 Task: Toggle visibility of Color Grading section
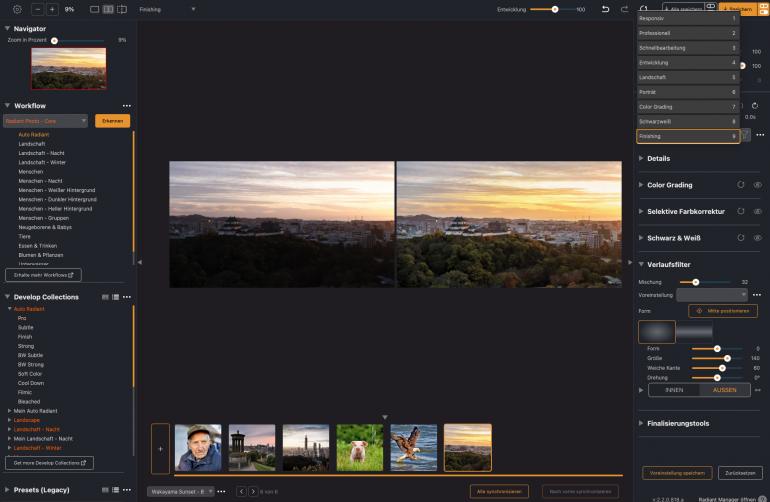point(757,185)
